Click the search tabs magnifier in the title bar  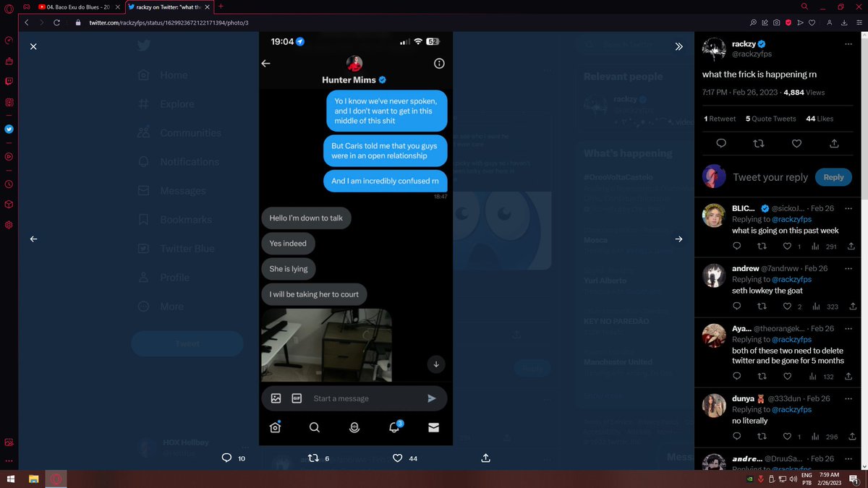803,7
